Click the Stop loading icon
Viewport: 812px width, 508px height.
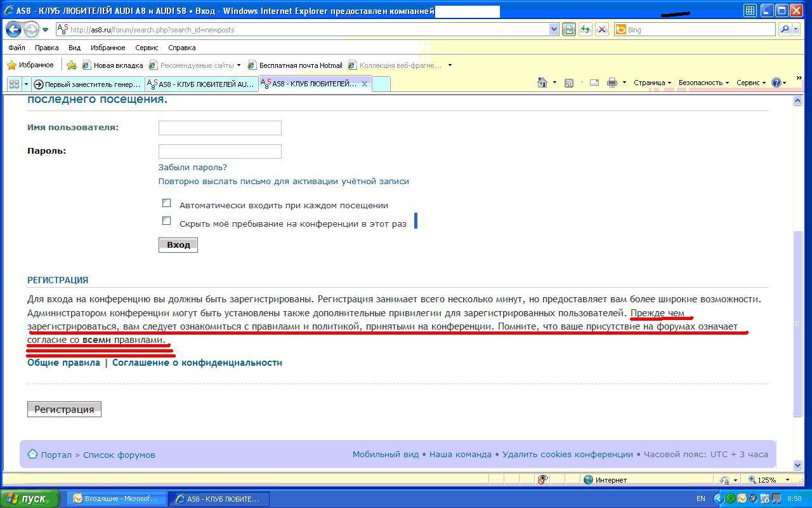click(x=602, y=29)
